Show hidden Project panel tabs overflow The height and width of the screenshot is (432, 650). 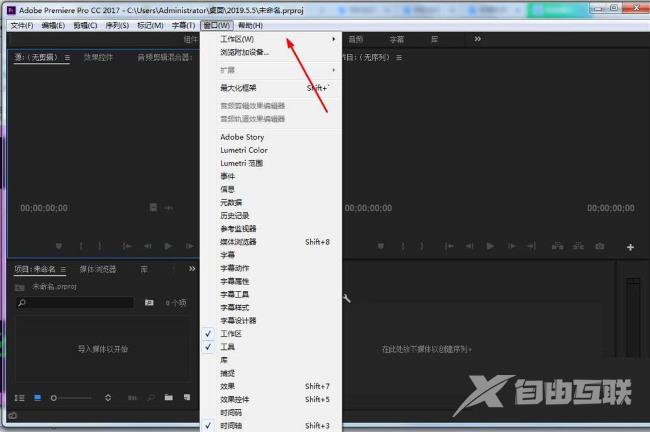pyautogui.click(x=192, y=269)
